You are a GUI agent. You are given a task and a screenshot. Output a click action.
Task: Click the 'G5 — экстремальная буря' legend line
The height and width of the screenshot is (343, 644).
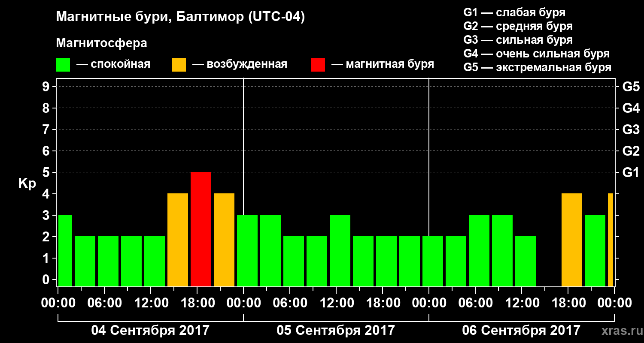(537, 67)
